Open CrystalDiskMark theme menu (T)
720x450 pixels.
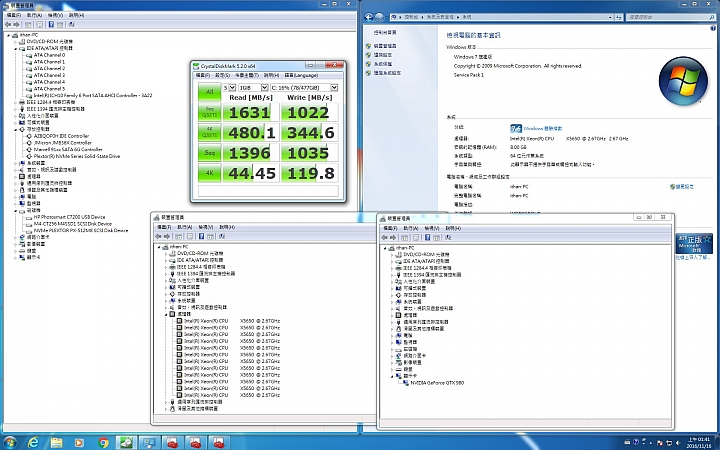pos(247,75)
